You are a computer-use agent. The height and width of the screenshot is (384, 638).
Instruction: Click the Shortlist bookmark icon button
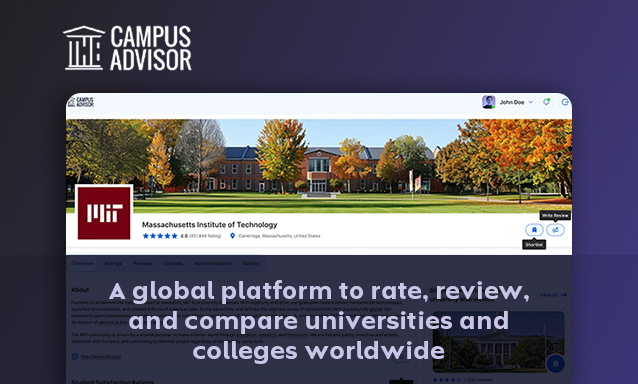(534, 230)
